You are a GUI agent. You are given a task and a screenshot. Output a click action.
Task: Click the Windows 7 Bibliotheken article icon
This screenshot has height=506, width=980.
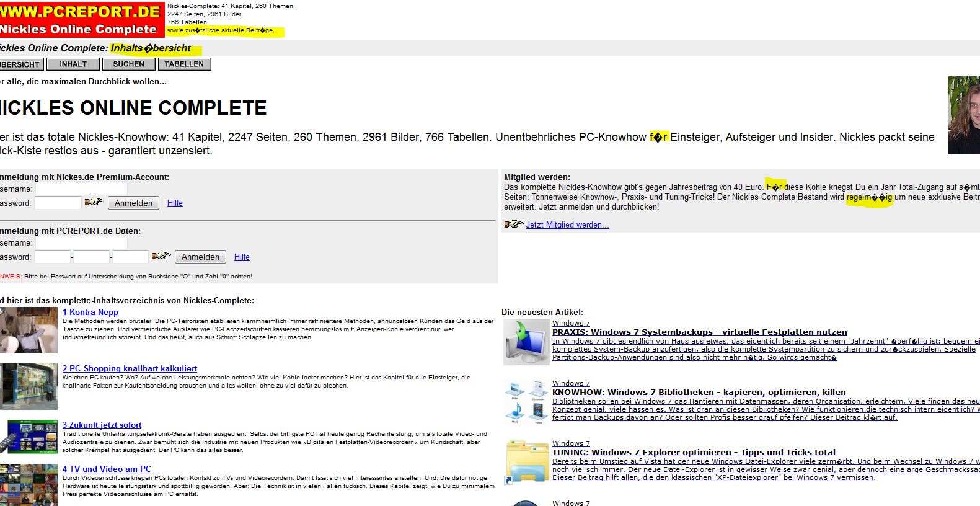pyautogui.click(x=526, y=402)
